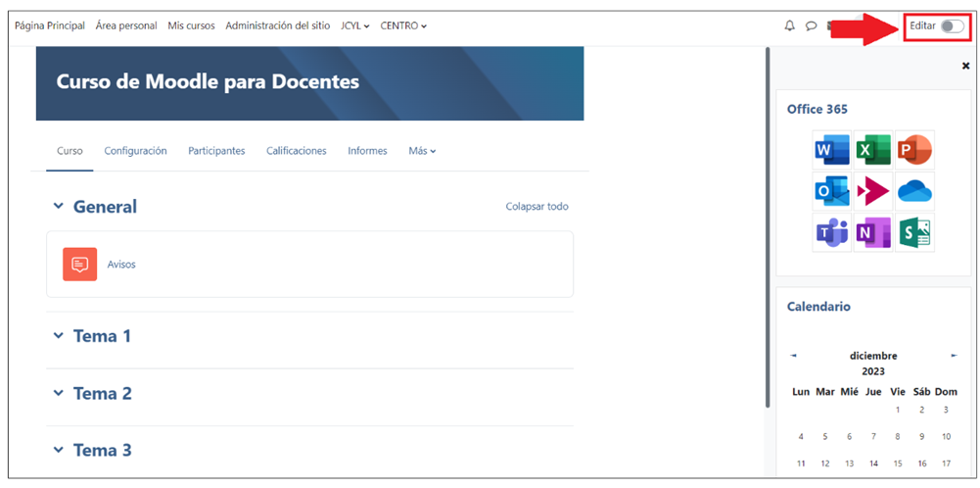The height and width of the screenshot is (488, 980).
Task: Collapse the Tema 1 section
Action: pyautogui.click(x=58, y=335)
